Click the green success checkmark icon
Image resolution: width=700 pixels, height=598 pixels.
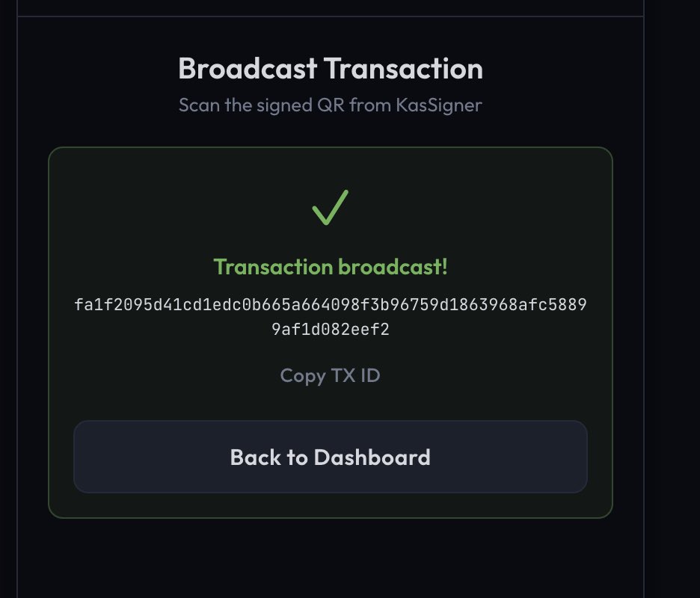pyautogui.click(x=330, y=207)
